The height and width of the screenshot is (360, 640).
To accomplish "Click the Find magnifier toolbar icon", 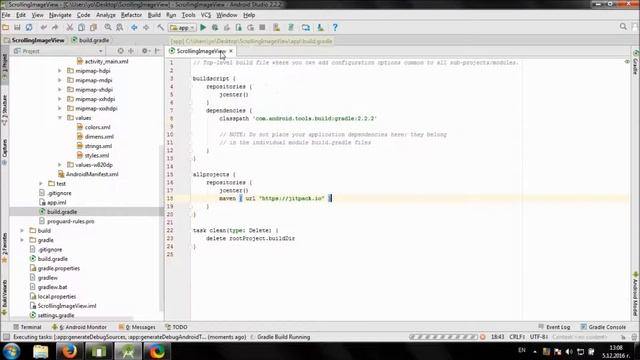I will pyautogui.click(x=108, y=27).
